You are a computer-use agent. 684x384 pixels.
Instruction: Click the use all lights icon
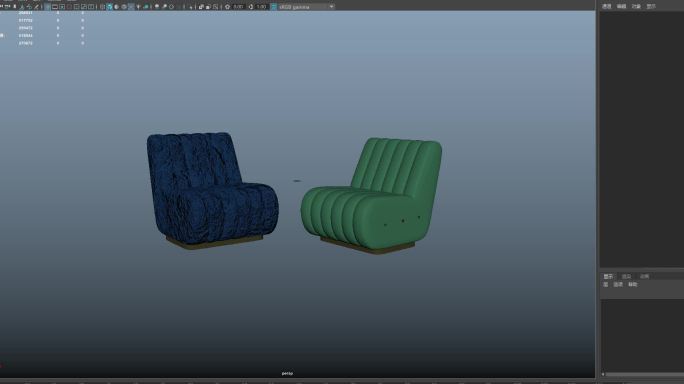pos(138,7)
